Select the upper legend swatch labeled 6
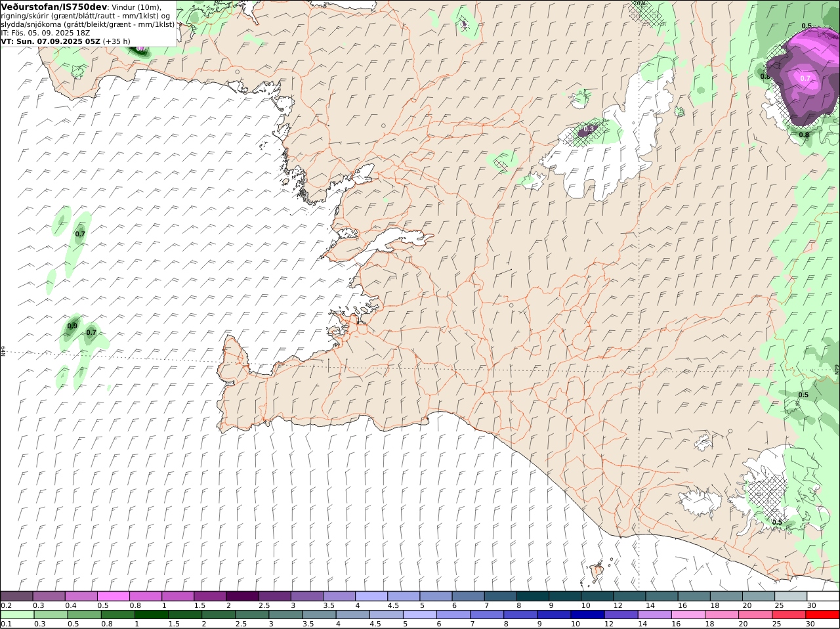This screenshot has width=840, height=629. tap(468, 596)
